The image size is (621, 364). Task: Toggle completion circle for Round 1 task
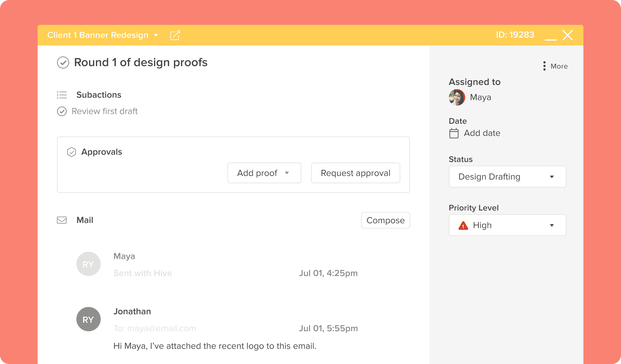point(63,63)
